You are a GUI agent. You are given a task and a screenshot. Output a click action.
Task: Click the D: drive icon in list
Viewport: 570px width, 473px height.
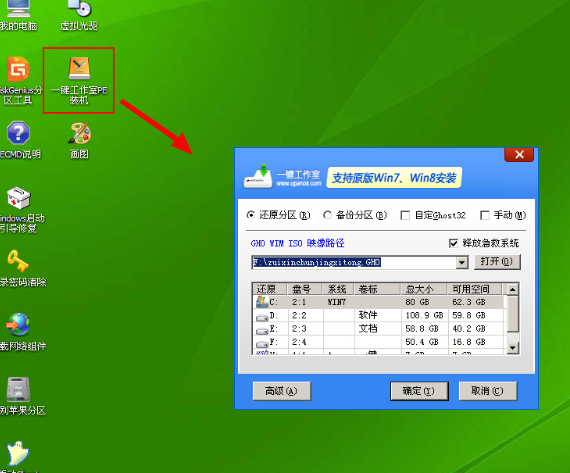(x=262, y=317)
